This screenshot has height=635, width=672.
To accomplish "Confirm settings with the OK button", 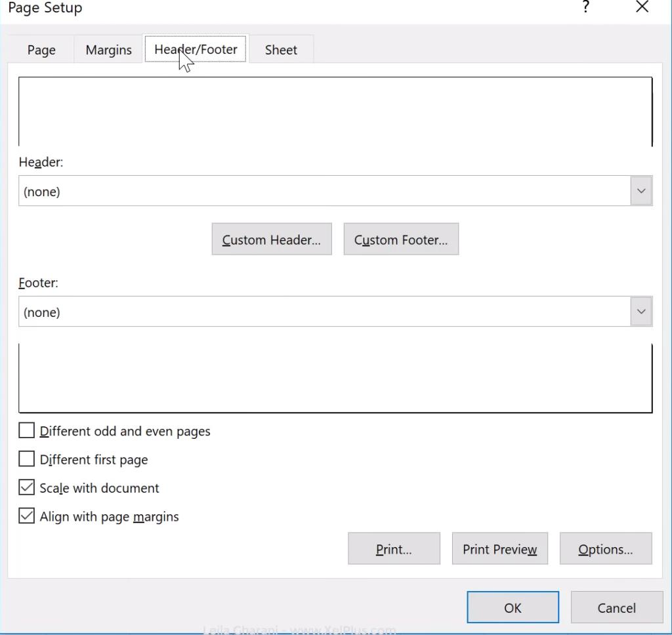I will 512,607.
